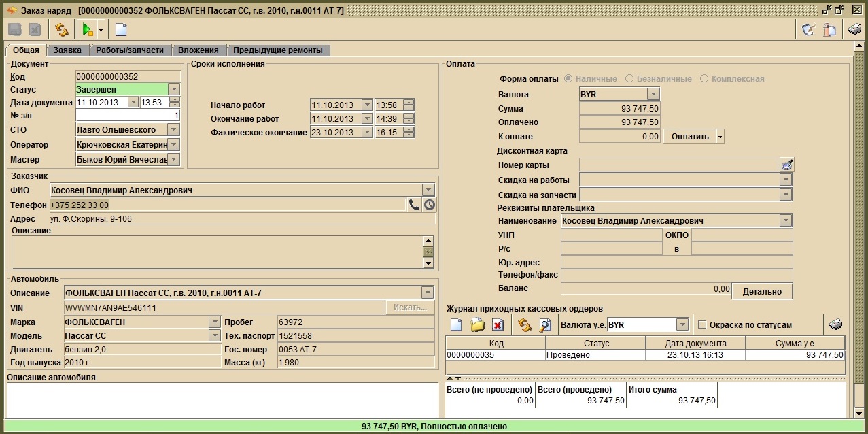Open the Скидка на работы dropdown

[x=786, y=180]
